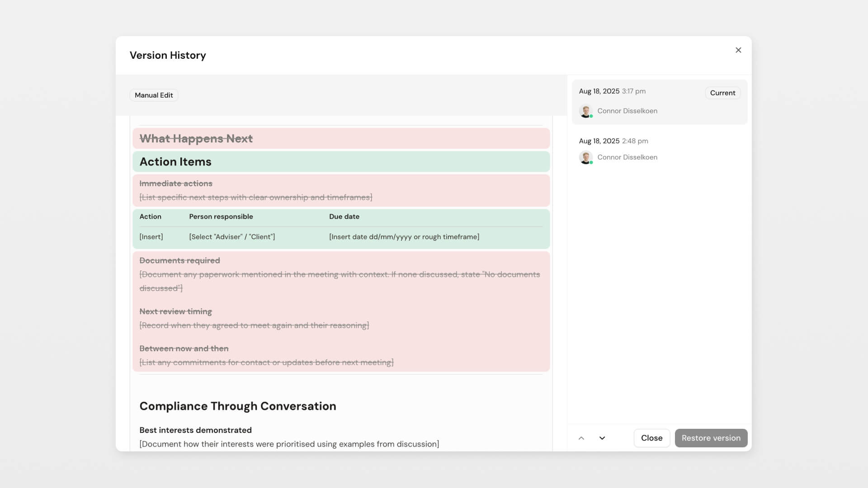
Task: Select the Aug 18 2:48 pm version entry
Action: click(651, 149)
